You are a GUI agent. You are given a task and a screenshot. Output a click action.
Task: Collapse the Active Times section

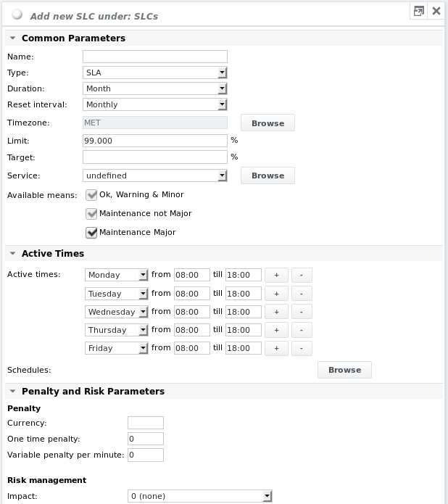[x=12, y=254]
